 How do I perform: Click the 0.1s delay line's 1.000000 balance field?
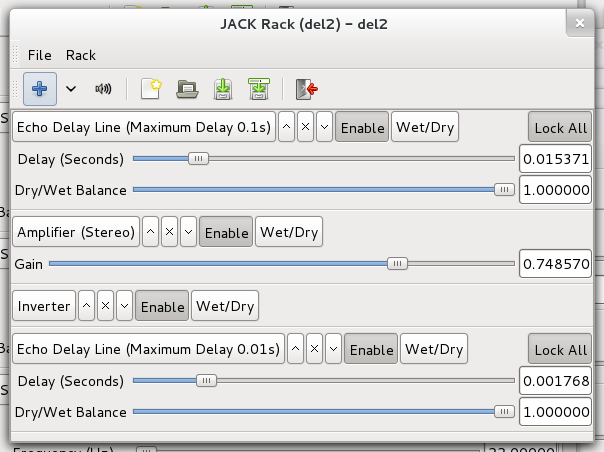(x=555, y=190)
